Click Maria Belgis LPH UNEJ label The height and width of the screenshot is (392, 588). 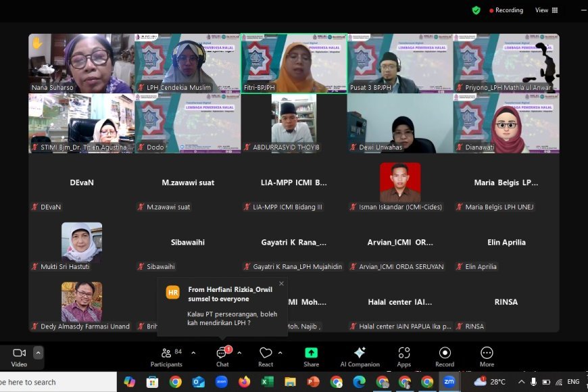pyautogui.click(x=499, y=207)
